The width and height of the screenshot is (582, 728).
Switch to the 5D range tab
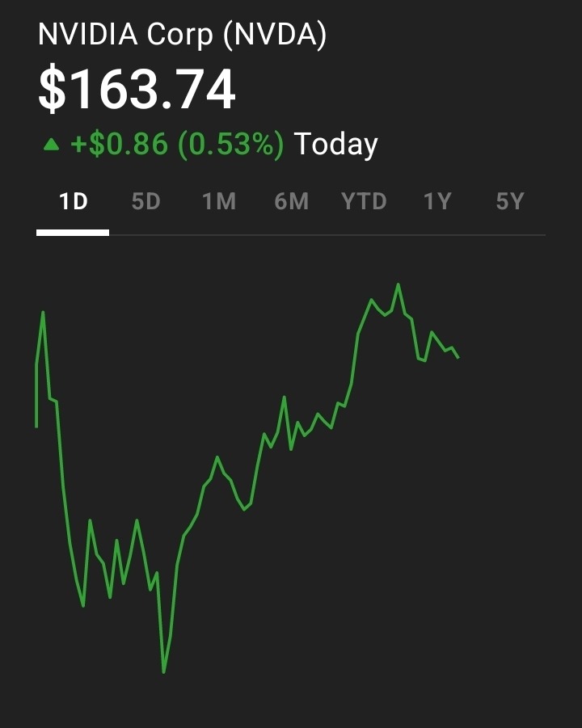pyautogui.click(x=145, y=201)
